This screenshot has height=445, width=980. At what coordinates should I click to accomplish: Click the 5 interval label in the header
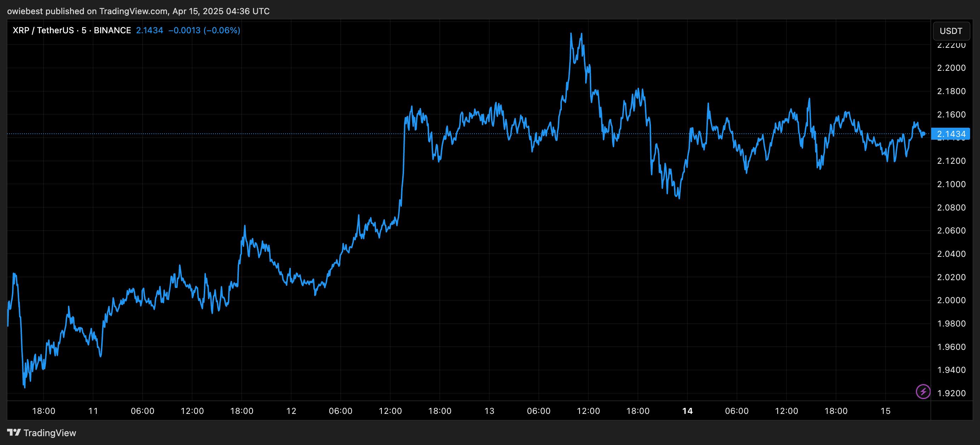pyautogui.click(x=84, y=30)
